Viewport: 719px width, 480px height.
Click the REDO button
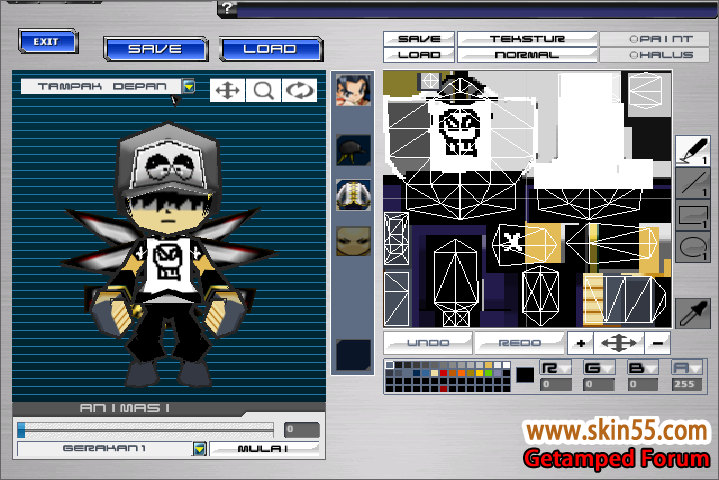pyautogui.click(x=519, y=343)
